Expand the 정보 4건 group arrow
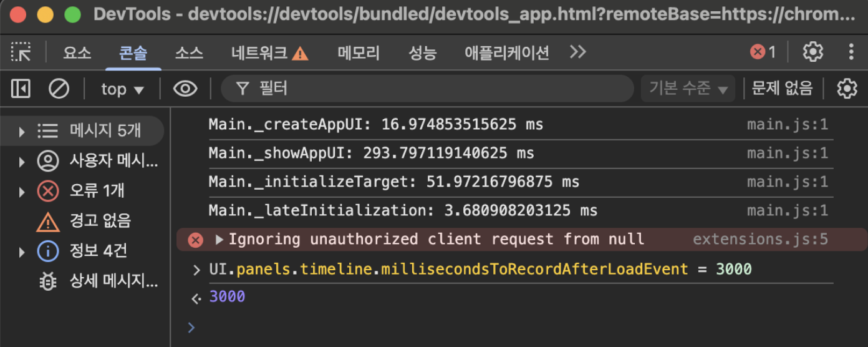This screenshot has width=868, height=347. click(22, 252)
